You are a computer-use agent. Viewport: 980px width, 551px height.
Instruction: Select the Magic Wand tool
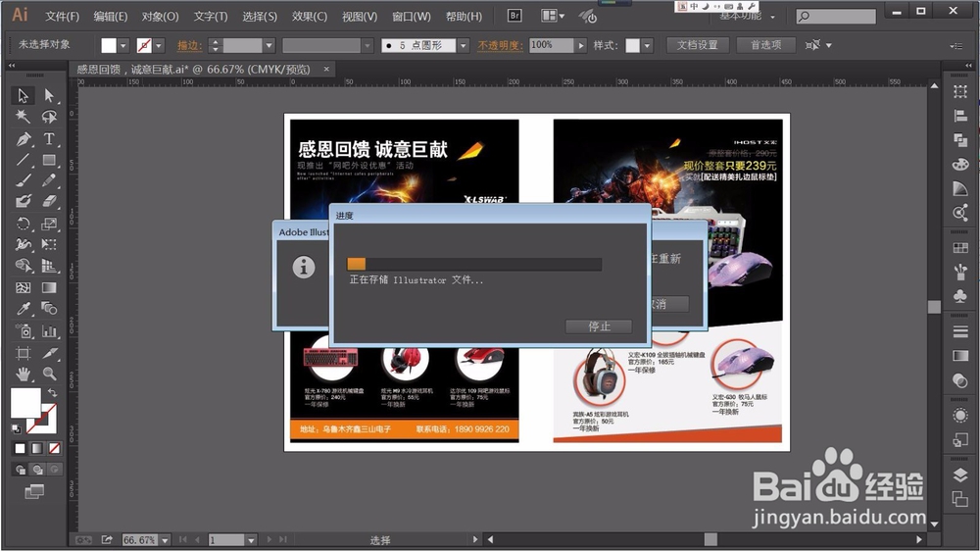point(24,117)
